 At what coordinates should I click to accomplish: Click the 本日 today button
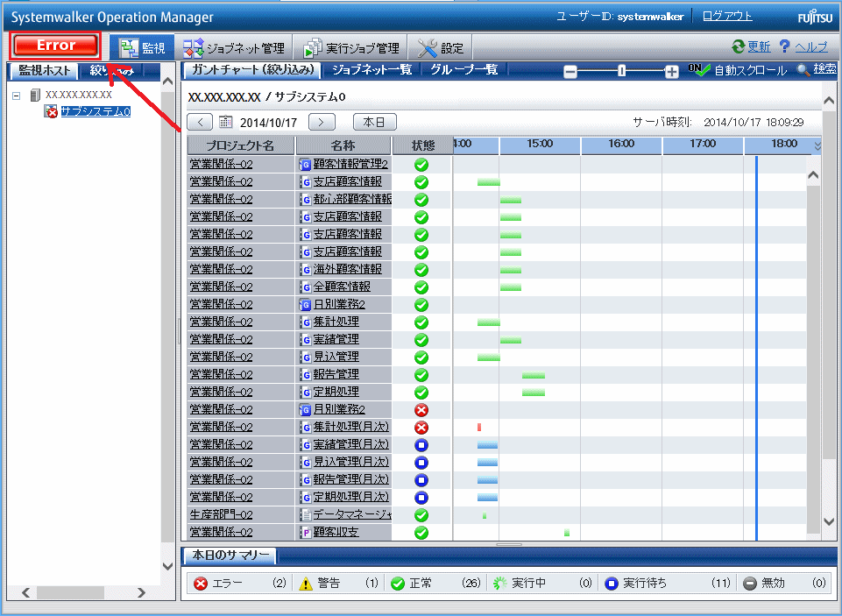374,122
